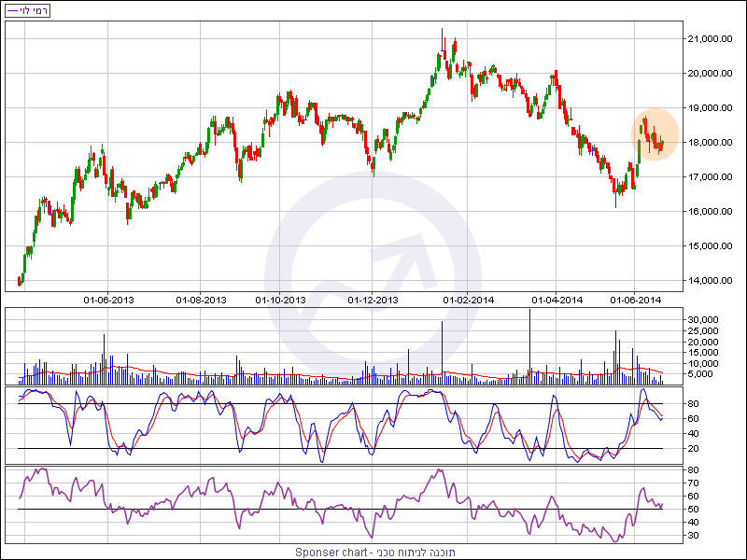
Task: Click the tallest volume bar near 01-04-2014
Action: click(529, 346)
